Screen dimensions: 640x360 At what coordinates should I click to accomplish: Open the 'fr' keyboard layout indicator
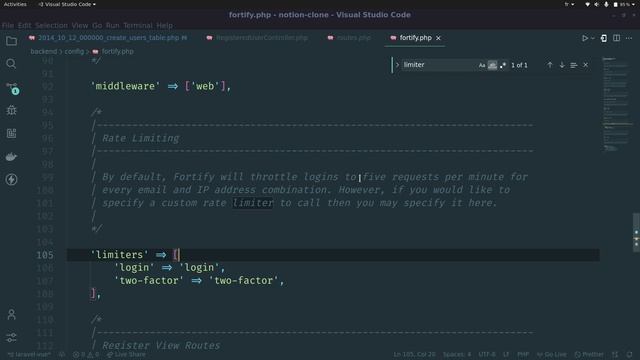(x=569, y=4)
